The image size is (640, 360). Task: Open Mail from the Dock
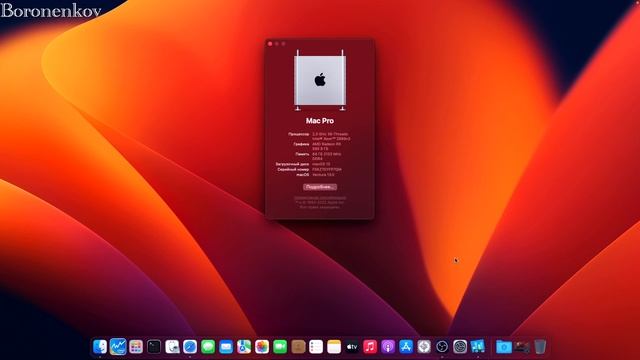click(226, 347)
